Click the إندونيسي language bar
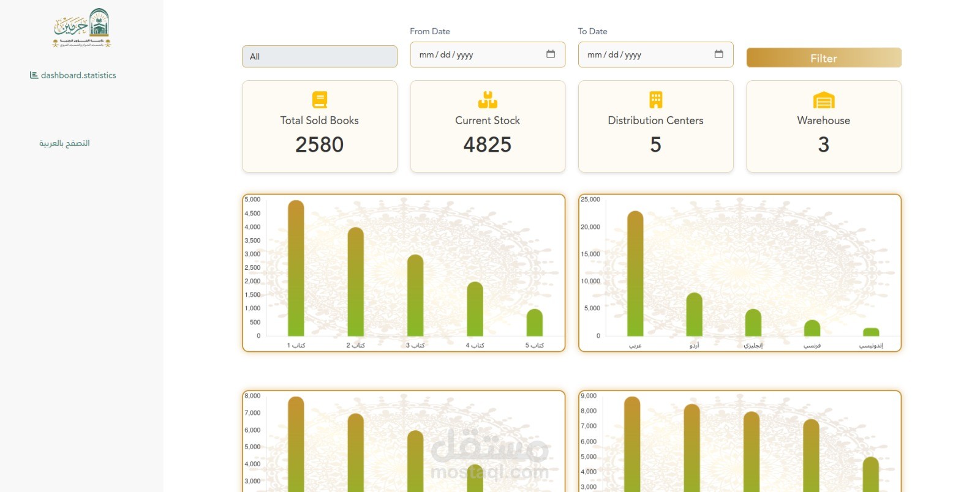Image resolution: width=980 pixels, height=492 pixels. pos(871,332)
